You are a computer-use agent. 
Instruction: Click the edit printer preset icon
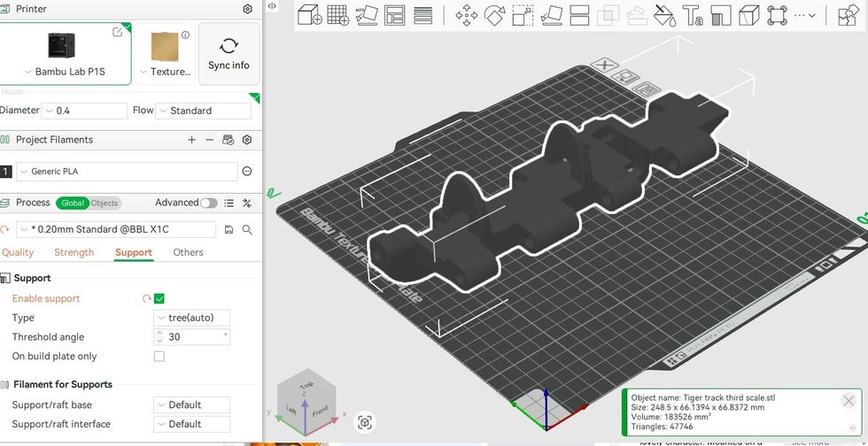(117, 32)
